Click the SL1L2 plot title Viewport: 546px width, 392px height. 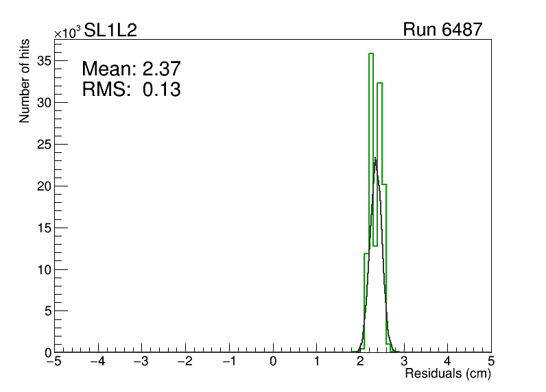(110, 29)
